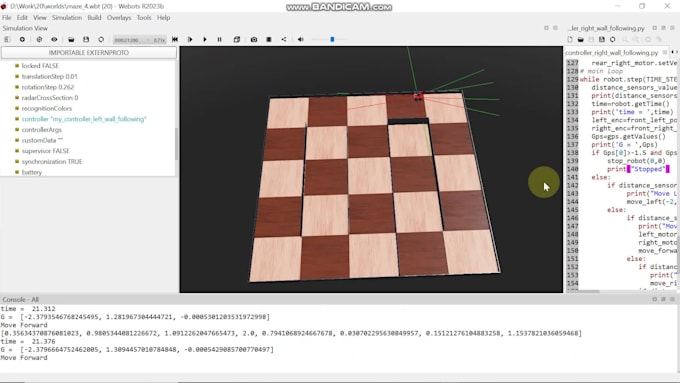Open the Help menu
The image size is (680, 383).
[163, 18]
